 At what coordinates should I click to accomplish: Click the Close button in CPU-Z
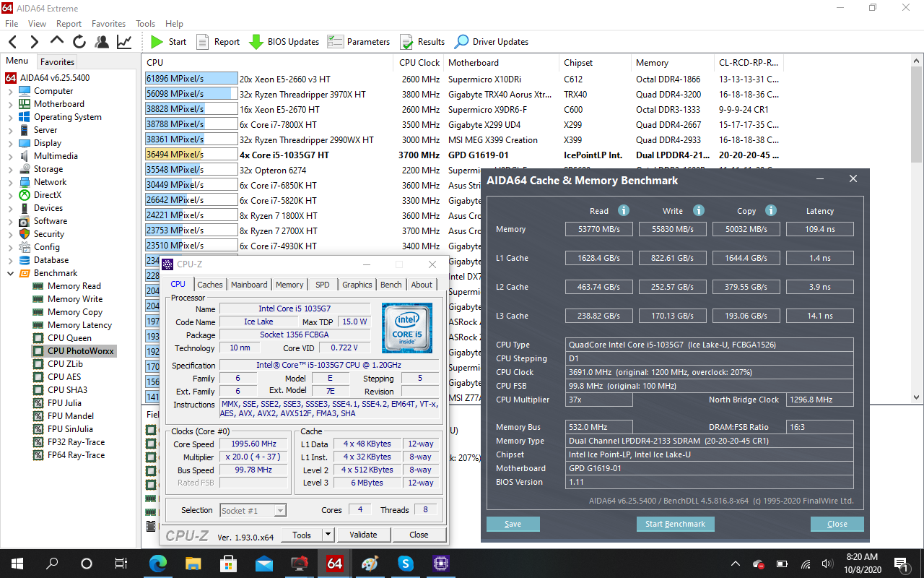pos(419,535)
